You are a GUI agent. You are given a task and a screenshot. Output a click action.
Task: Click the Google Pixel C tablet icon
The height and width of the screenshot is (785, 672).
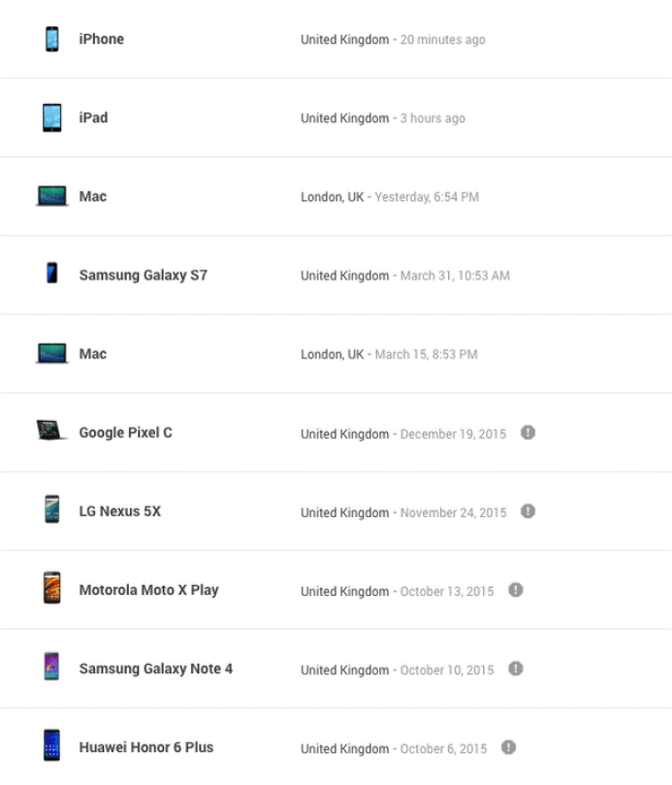pyautogui.click(x=51, y=430)
